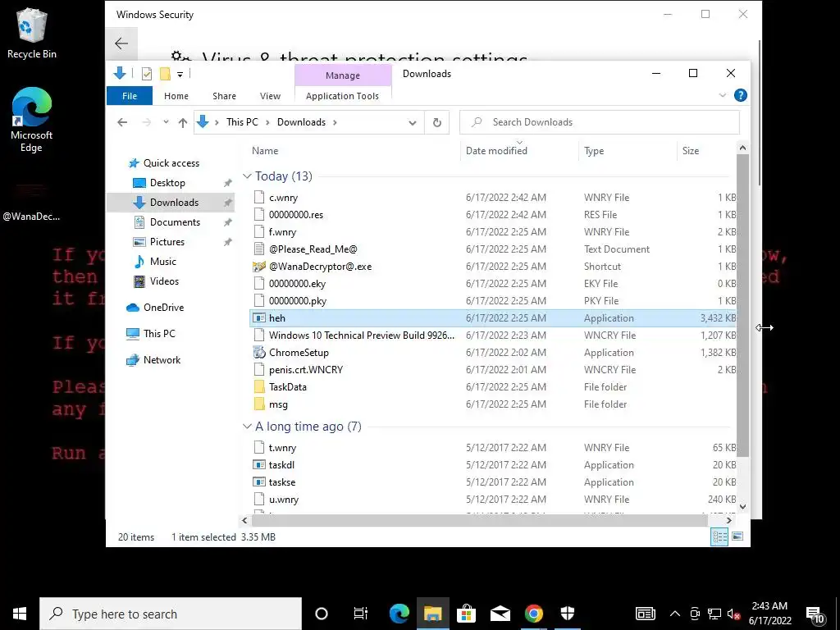Switch to the Home ribbon tab
Screen dimensions: 840x630
click(176, 96)
